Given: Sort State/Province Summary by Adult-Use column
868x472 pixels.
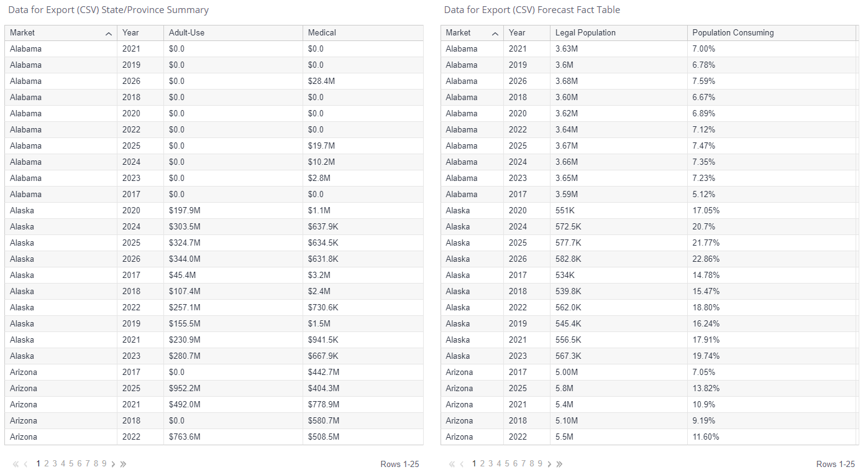Looking at the screenshot, I should coord(186,33).
